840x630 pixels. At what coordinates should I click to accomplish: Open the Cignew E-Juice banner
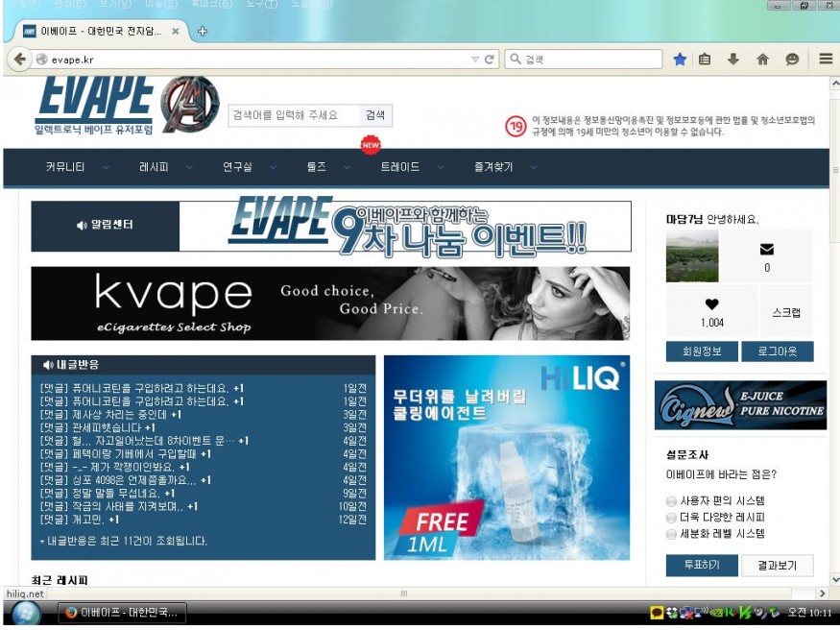(x=740, y=405)
